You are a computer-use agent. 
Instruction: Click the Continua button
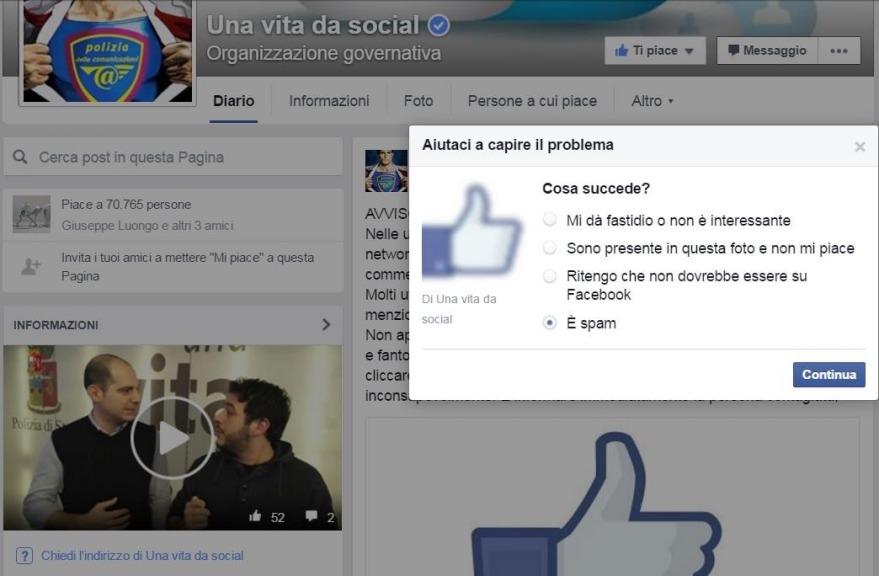tap(829, 375)
